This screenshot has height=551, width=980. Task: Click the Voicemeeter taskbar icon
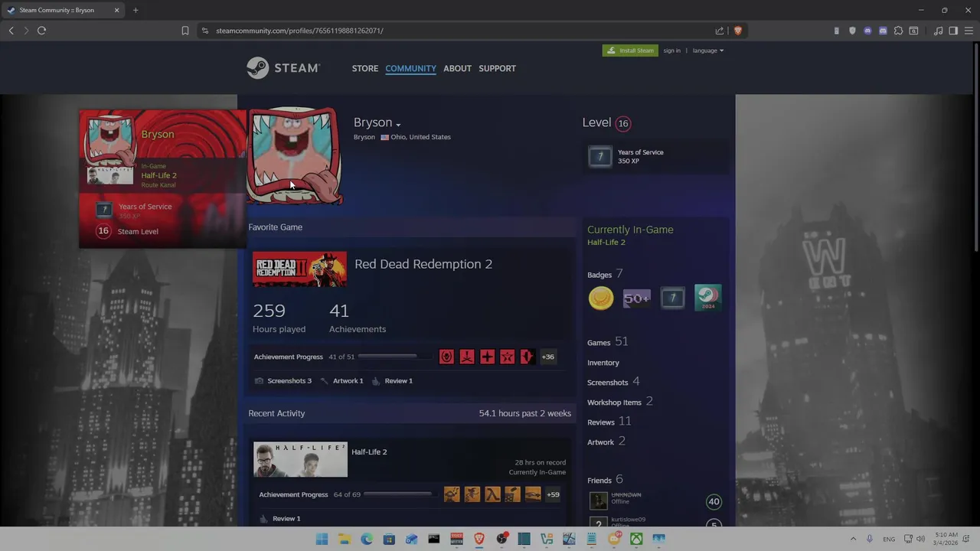pos(456,539)
